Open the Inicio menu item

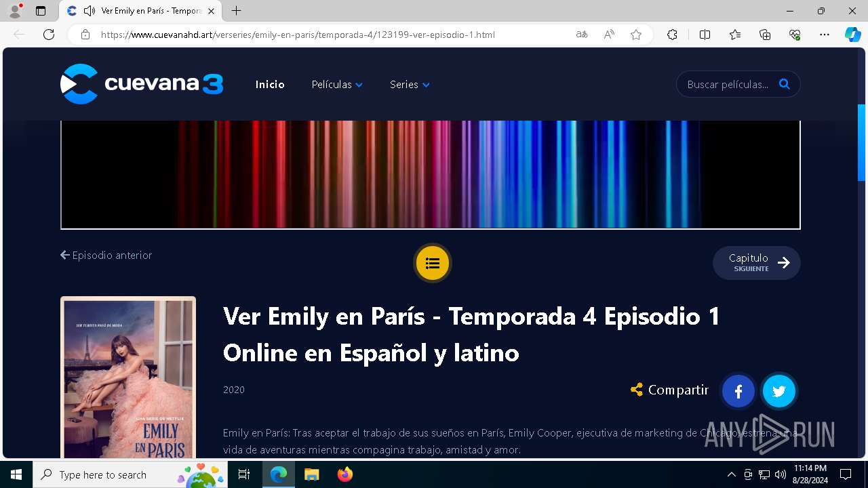pyautogui.click(x=270, y=85)
